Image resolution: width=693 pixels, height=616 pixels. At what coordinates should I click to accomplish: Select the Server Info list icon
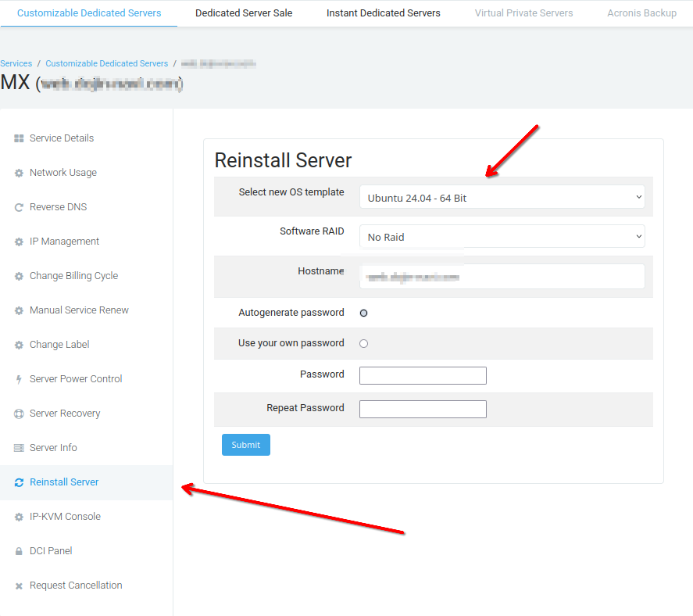click(x=19, y=447)
